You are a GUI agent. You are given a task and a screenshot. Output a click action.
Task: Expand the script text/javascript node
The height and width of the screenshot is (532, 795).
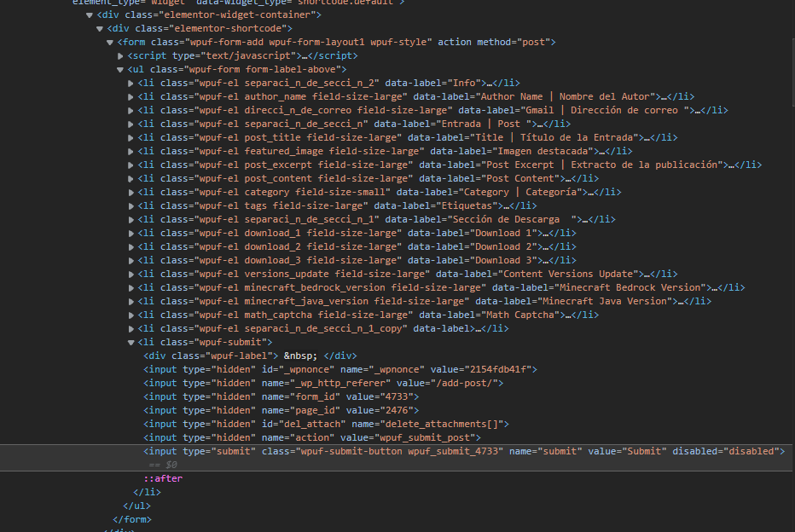(x=119, y=55)
